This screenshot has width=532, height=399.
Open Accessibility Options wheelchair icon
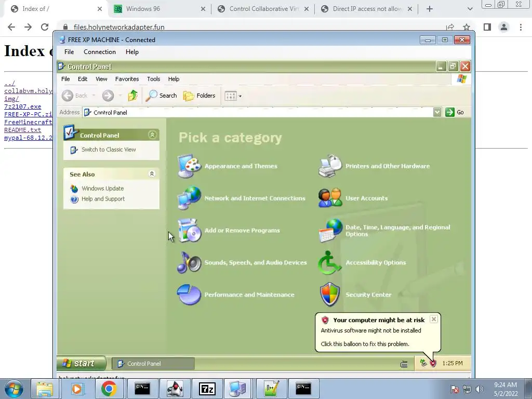330,262
